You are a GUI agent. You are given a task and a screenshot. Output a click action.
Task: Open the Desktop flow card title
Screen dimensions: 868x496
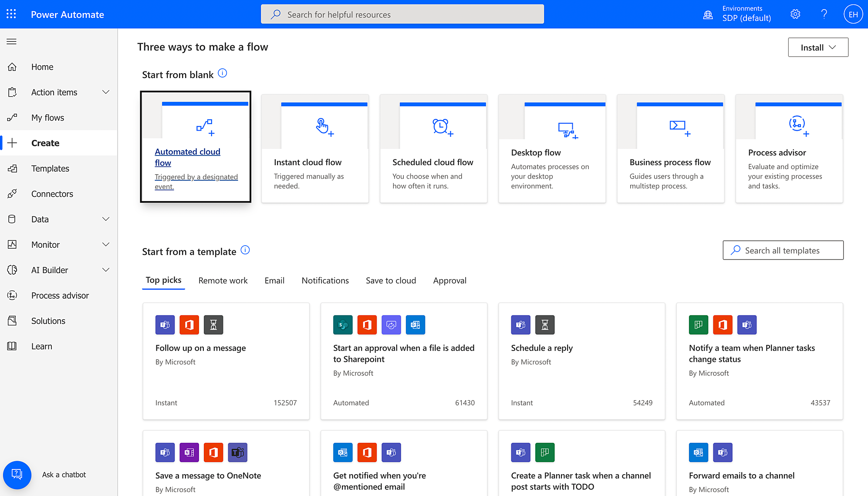[x=536, y=152]
